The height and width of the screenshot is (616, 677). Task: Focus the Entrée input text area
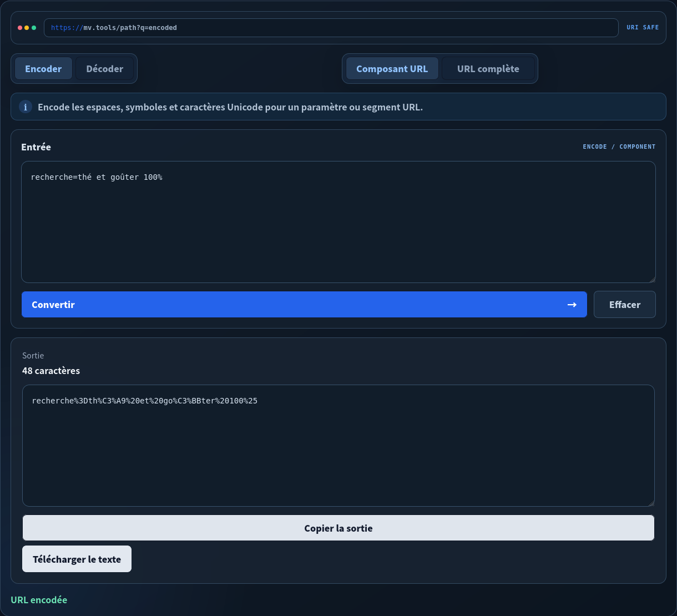tap(338, 222)
